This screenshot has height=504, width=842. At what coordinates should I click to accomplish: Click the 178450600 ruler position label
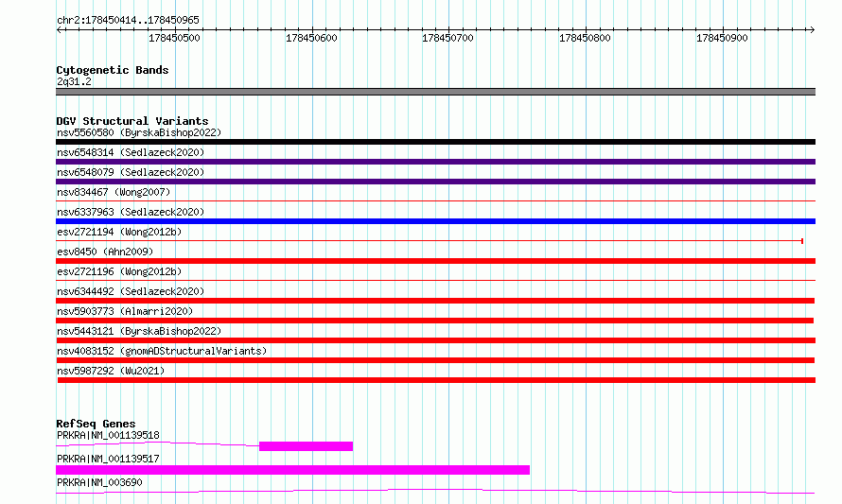pos(311,38)
